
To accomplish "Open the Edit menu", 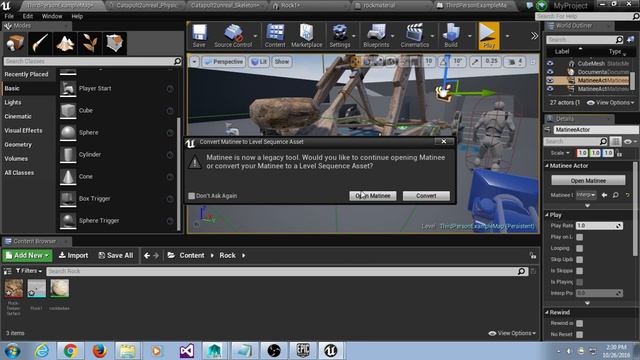I will pyautogui.click(x=28, y=16).
